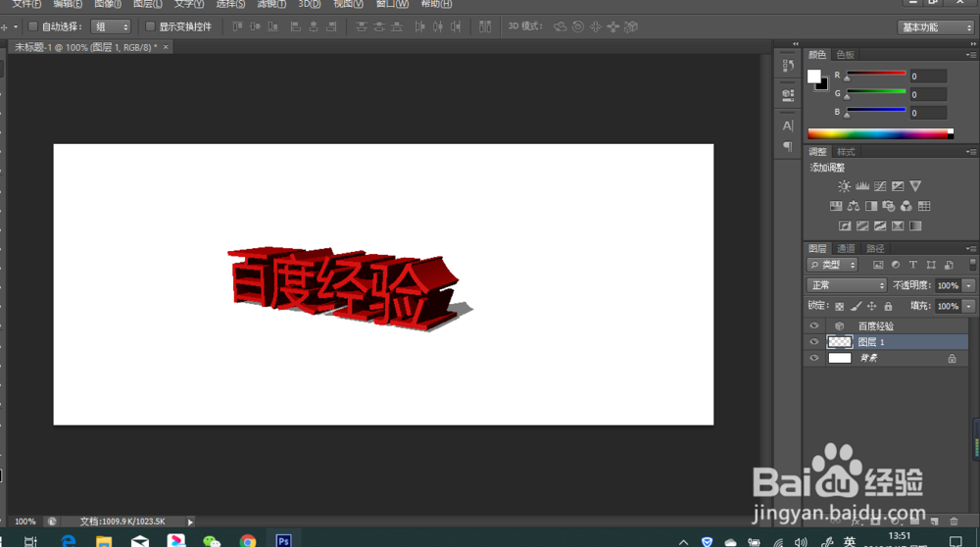The height and width of the screenshot is (547, 980).
Task: Hide the 背景 layer
Action: [813, 358]
